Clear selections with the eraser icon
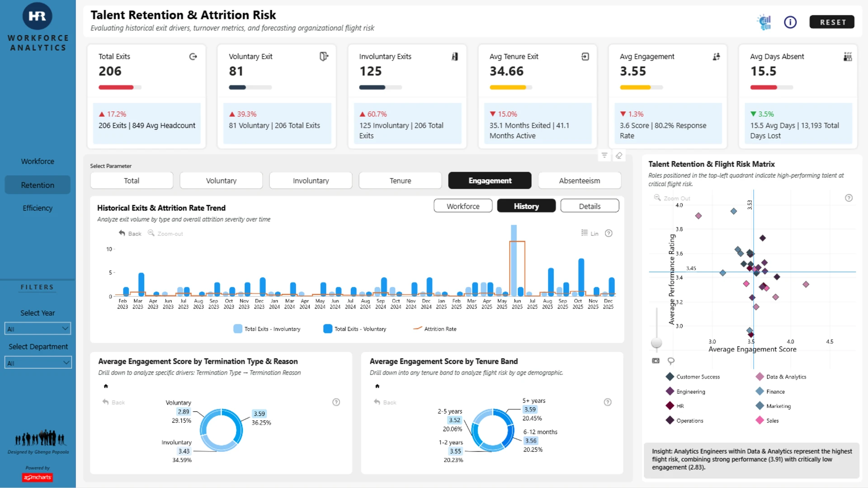 click(x=619, y=155)
